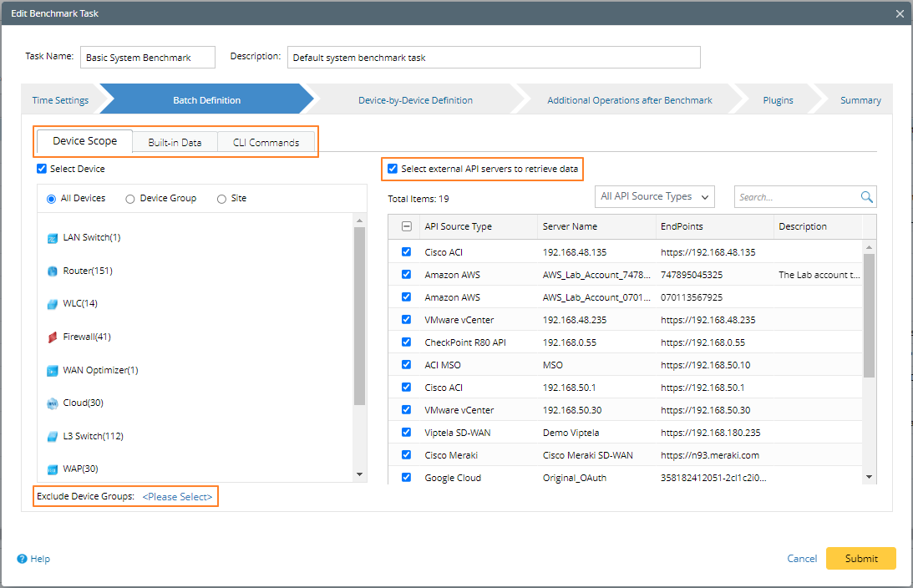Screen dimensions: 913x588
Task: Click the LAN Switch device type icon
Action: (53, 238)
